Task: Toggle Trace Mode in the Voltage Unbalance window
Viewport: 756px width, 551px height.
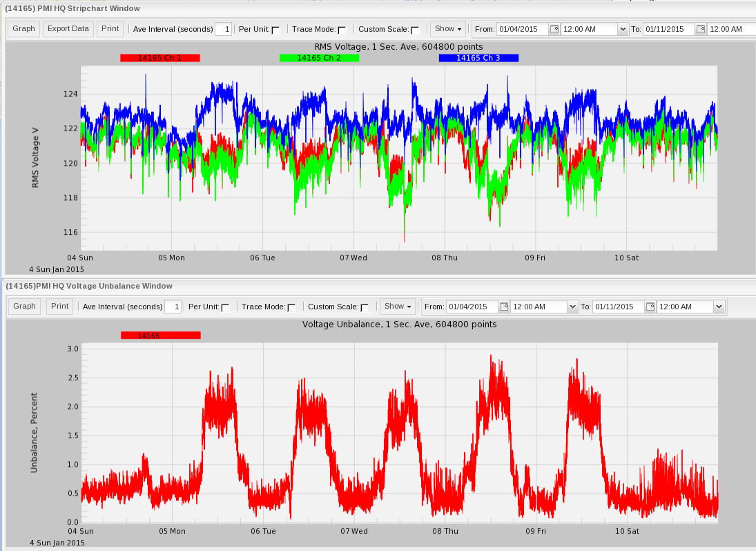Action: [x=291, y=308]
